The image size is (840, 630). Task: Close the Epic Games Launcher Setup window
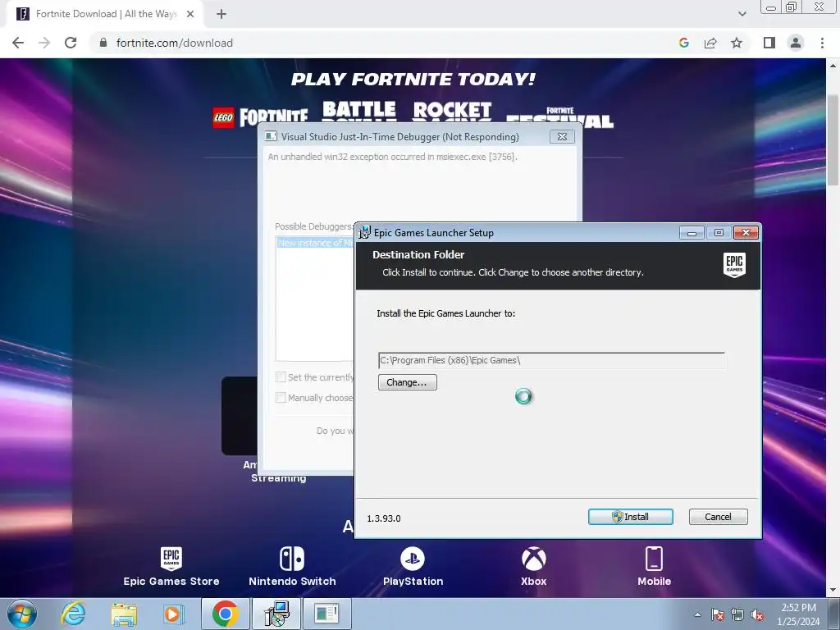pos(746,232)
